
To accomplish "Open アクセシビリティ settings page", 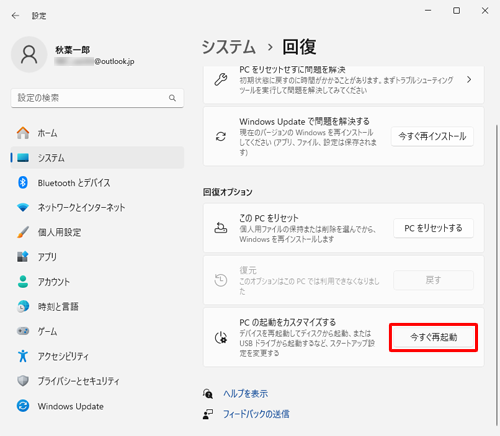I will point(97,356).
